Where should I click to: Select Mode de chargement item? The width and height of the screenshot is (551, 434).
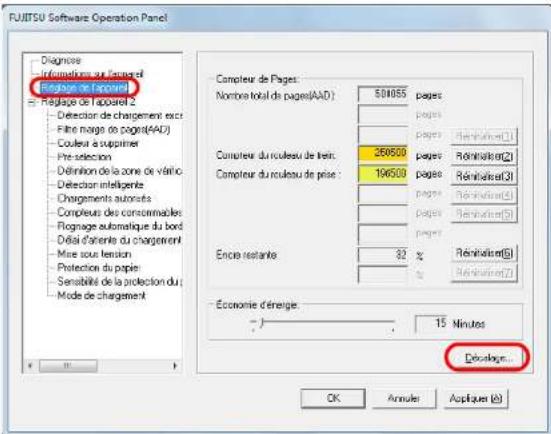101,296
